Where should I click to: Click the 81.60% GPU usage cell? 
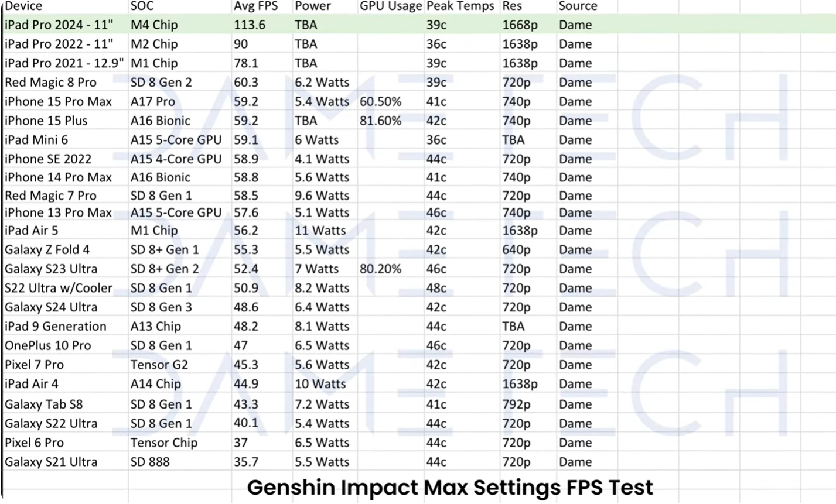pyautogui.click(x=381, y=121)
